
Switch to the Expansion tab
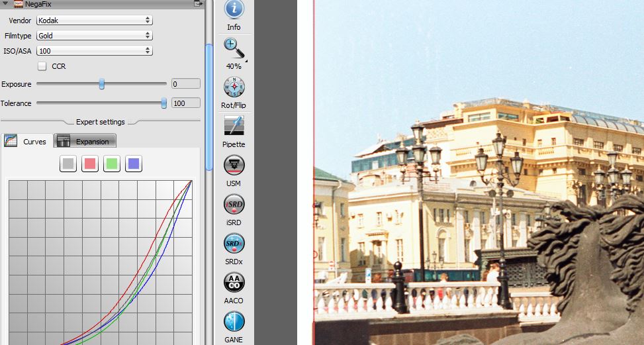85,141
